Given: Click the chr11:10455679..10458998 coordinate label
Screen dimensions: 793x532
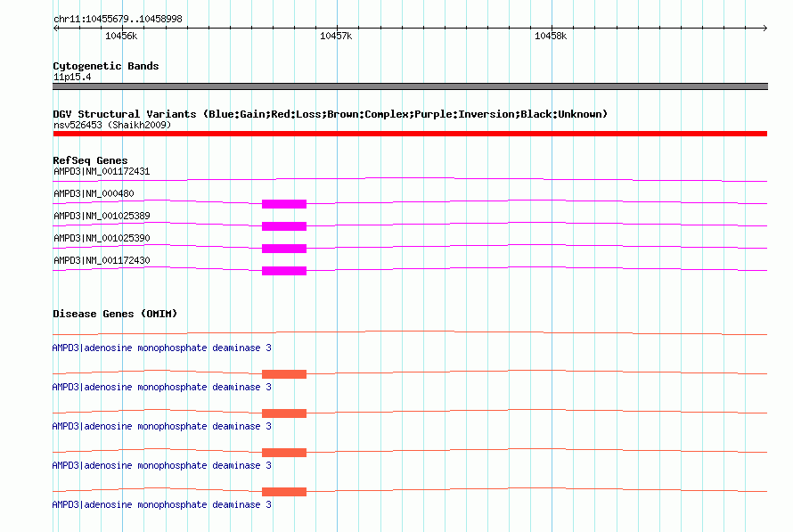Looking at the screenshot, I should click(x=118, y=20).
